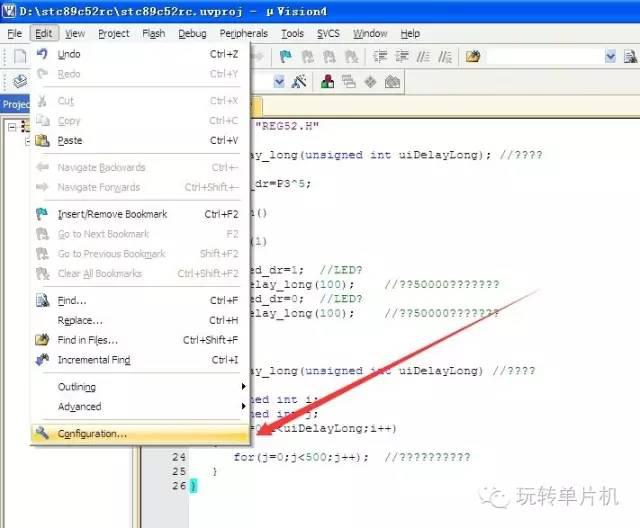Click line number 26 in gutter
Screen dimensions: 640x528
(x=179, y=486)
